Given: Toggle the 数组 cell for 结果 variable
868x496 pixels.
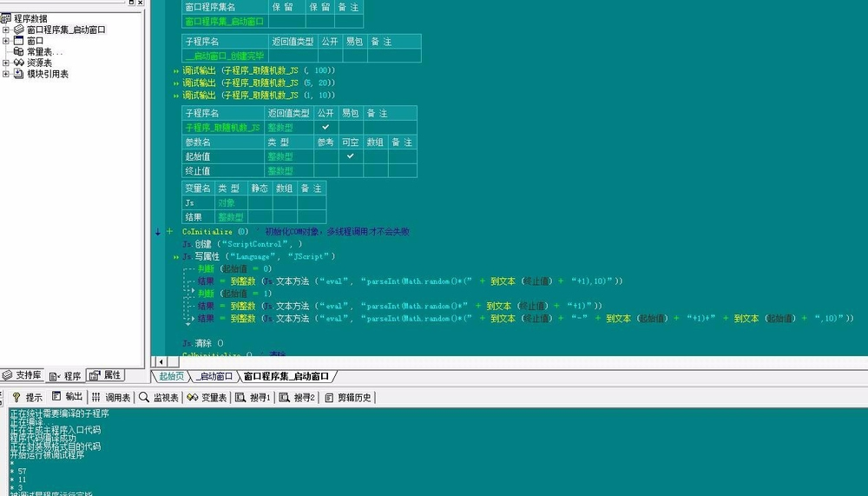Looking at the screenshot, I should (x=285, y=217).
